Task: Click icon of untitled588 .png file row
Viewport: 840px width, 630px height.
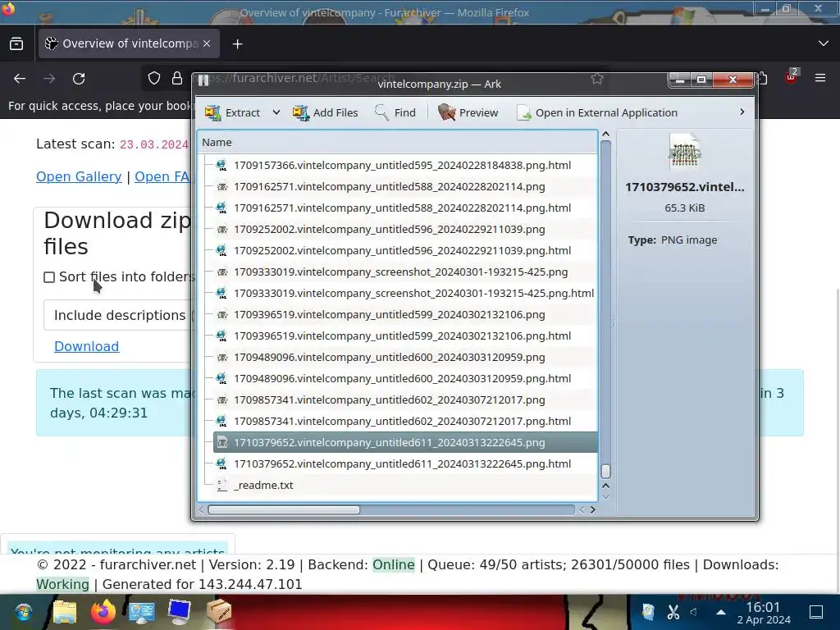Action: pyautogui.click(x=221, y=186)
